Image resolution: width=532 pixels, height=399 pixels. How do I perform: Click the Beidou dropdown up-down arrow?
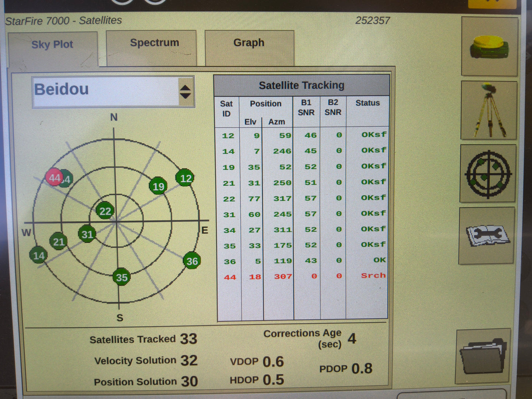coord(185,92)
